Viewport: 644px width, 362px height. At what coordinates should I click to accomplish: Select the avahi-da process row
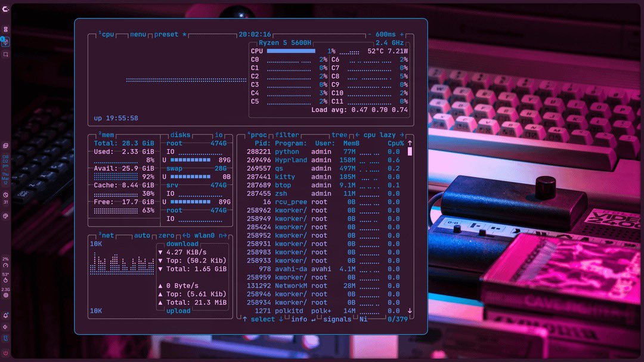(323, 269)
